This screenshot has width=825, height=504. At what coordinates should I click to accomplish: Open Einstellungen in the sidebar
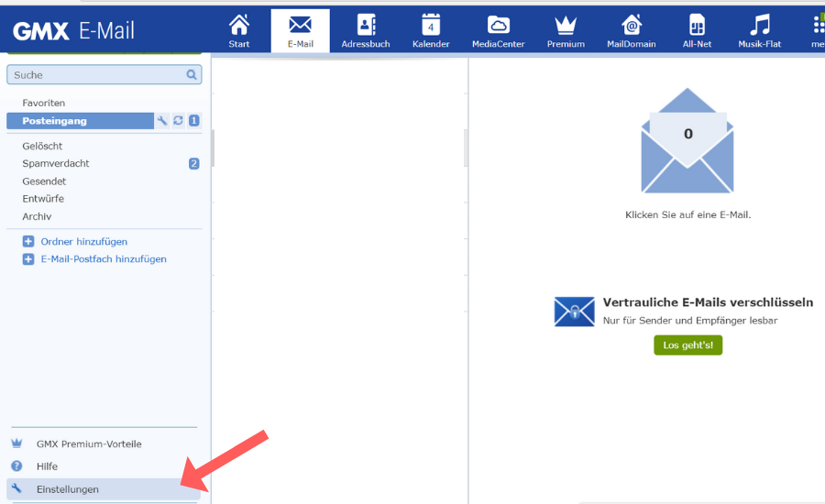coord(68,489)
